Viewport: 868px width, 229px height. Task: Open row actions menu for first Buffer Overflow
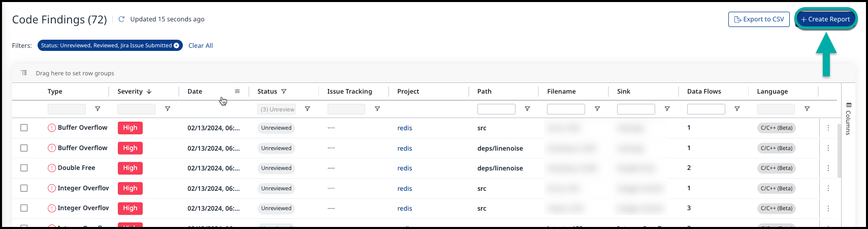pos(828,128)
